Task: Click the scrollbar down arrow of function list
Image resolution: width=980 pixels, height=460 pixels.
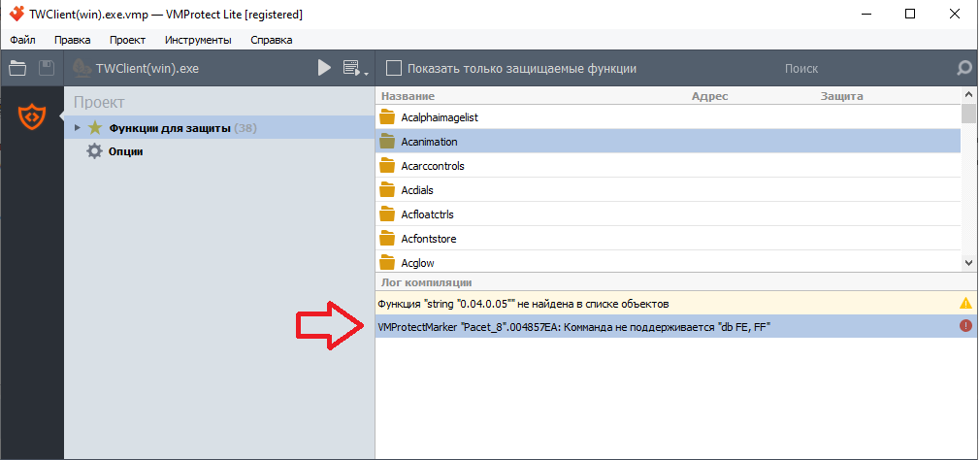Action: pyautogui.click(x=968, y=263)
